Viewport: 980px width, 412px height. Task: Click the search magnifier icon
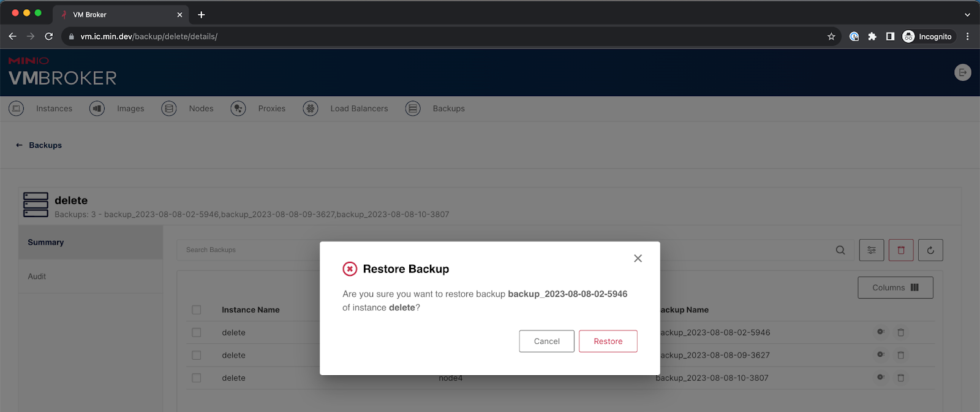[x=840, y=250]
